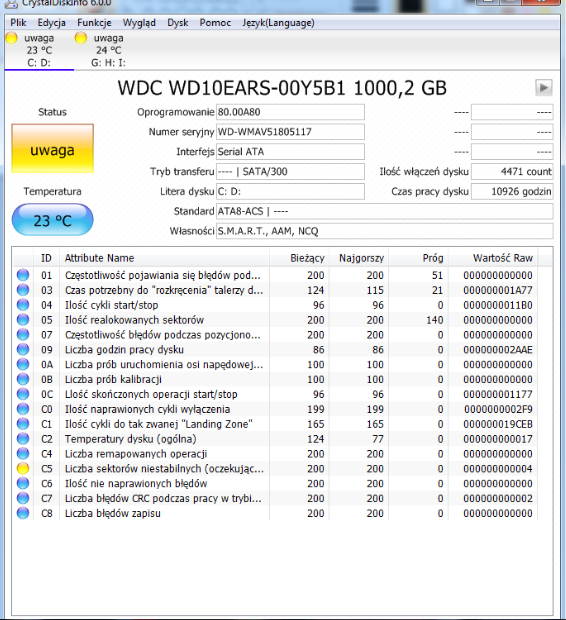Click the Wartość Raw column header
This screenshot has width=566, height=620.
click(493, 258)
